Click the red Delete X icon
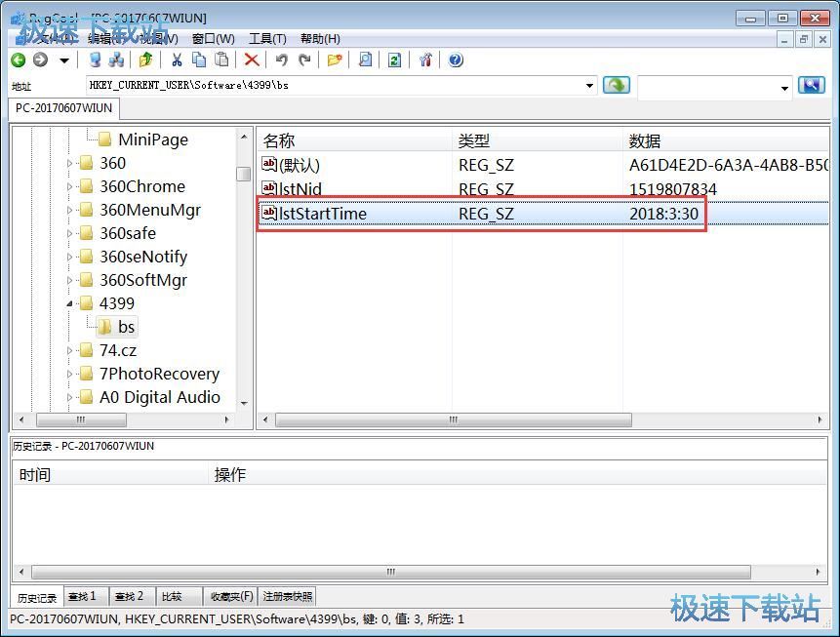Viewport: 840px width, 637px height. (x=252, y=60)
